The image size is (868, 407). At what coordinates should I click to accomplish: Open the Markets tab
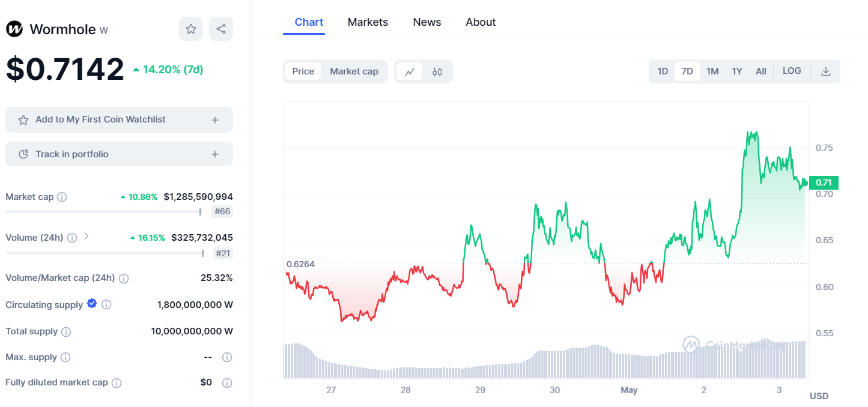[x=368, y=22]
